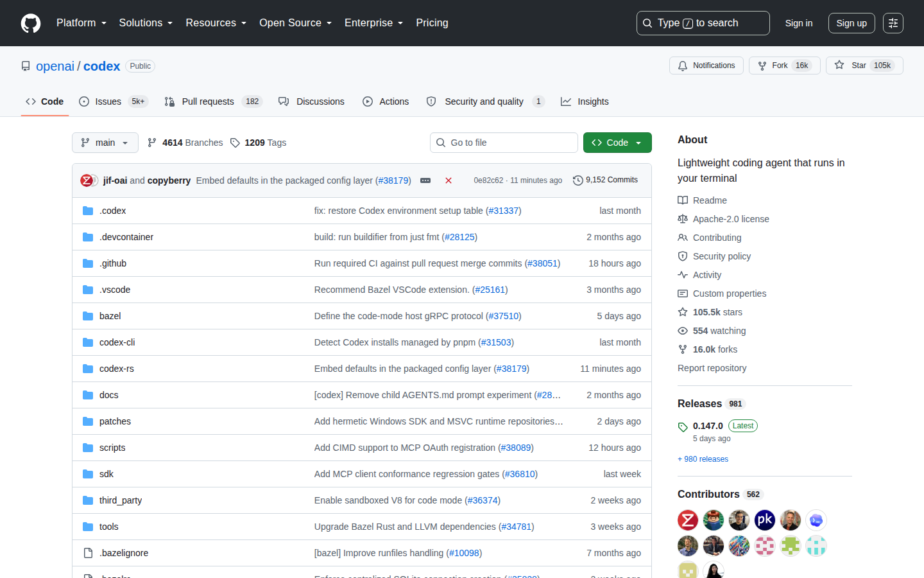Open pull request #38179 in commit header
The height and width of the screenshot is (578, 924).
[393, 180]
